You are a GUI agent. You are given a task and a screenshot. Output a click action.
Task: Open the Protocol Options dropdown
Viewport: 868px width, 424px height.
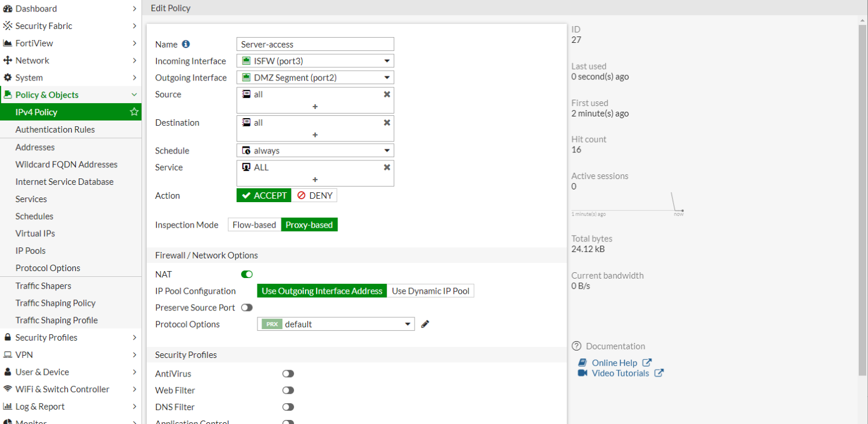[336, 324]
